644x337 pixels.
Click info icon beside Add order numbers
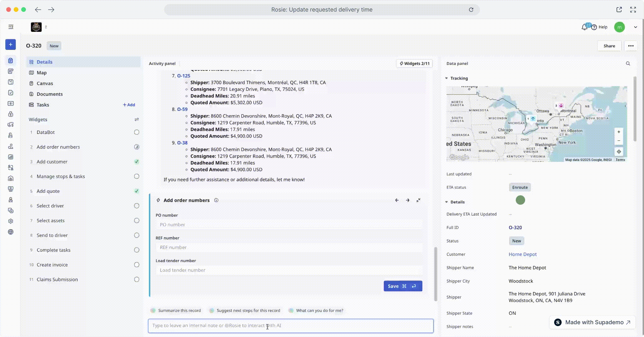click(x=216, y=200)
